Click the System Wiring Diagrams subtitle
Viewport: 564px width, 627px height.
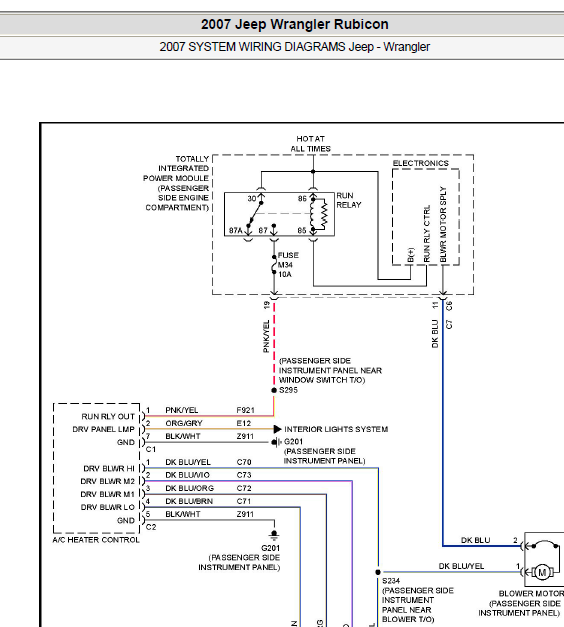[295, 47]
